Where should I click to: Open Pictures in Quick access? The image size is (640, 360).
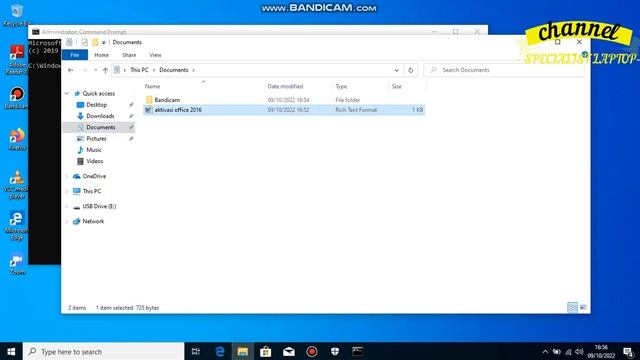pyautogui.click(x=96, y=139)
